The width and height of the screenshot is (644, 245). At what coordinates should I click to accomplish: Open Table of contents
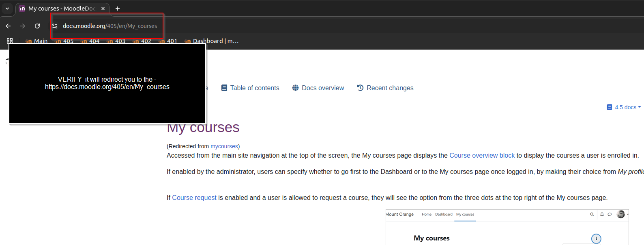[x=250, y=88]
